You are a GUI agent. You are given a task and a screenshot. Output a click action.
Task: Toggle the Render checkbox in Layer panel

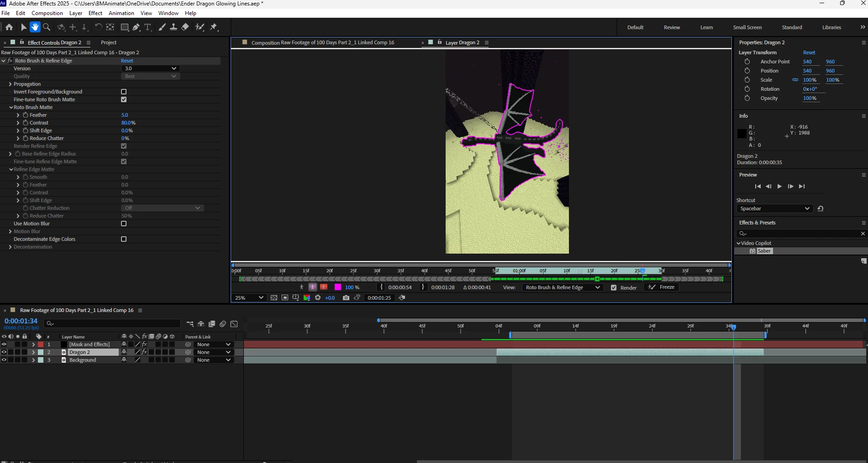[614, 288]
